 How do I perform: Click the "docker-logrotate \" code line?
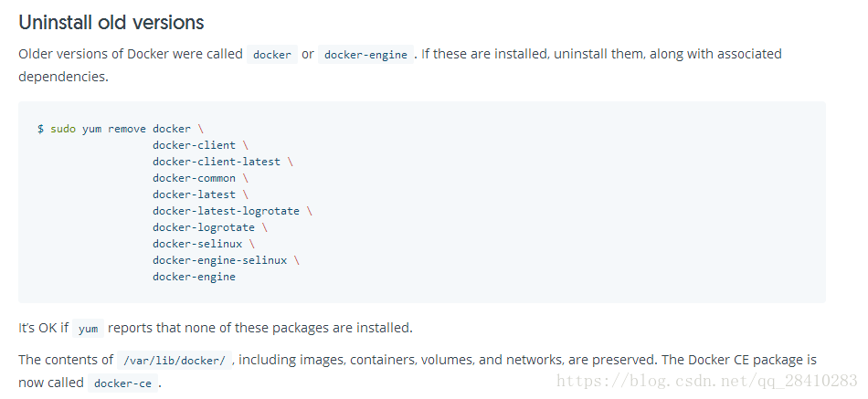tap(210, 227)
